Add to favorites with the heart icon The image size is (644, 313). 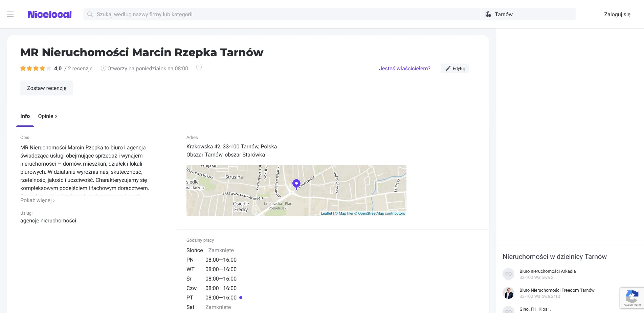tap(199, 68)
